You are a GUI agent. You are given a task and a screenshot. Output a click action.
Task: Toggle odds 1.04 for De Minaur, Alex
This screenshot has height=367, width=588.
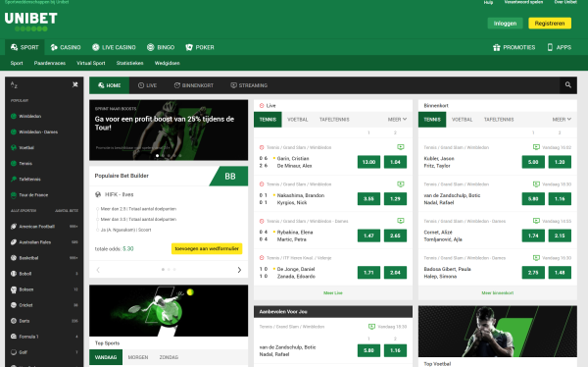(395, 162)
